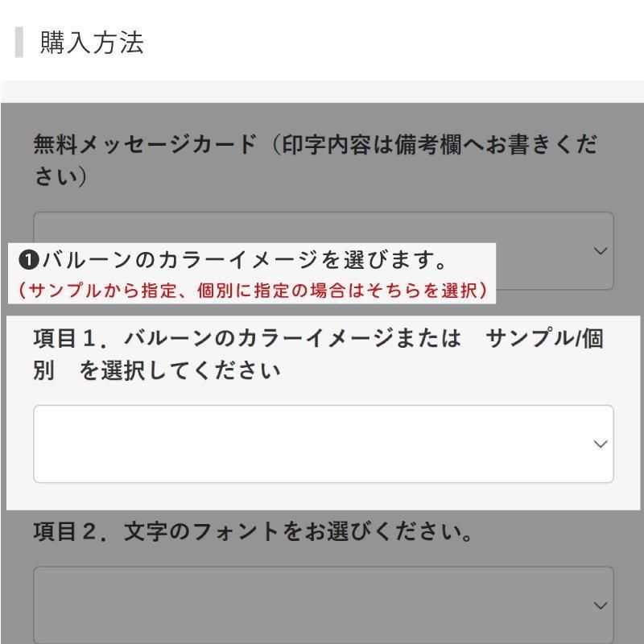Click the light gray divider strip below 購入方法
The height and width of the screenshot is (644, 644).
click(x=322, y=91)
